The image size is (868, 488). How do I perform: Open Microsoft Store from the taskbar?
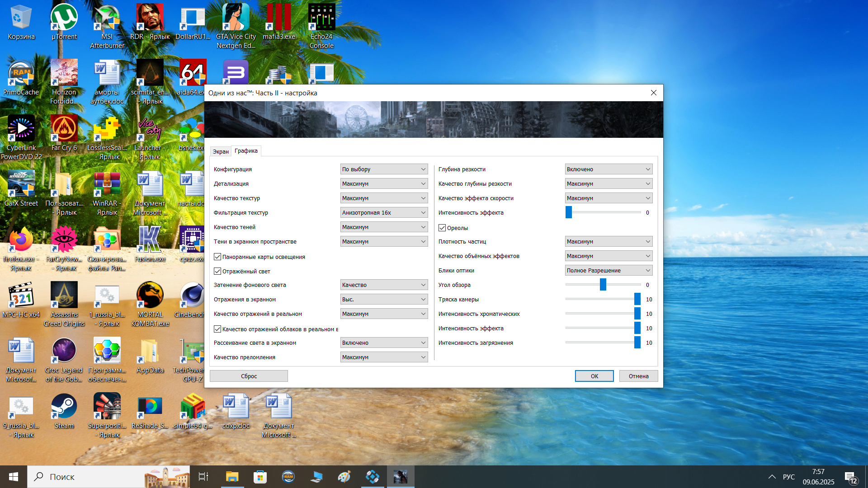point(260,477)
